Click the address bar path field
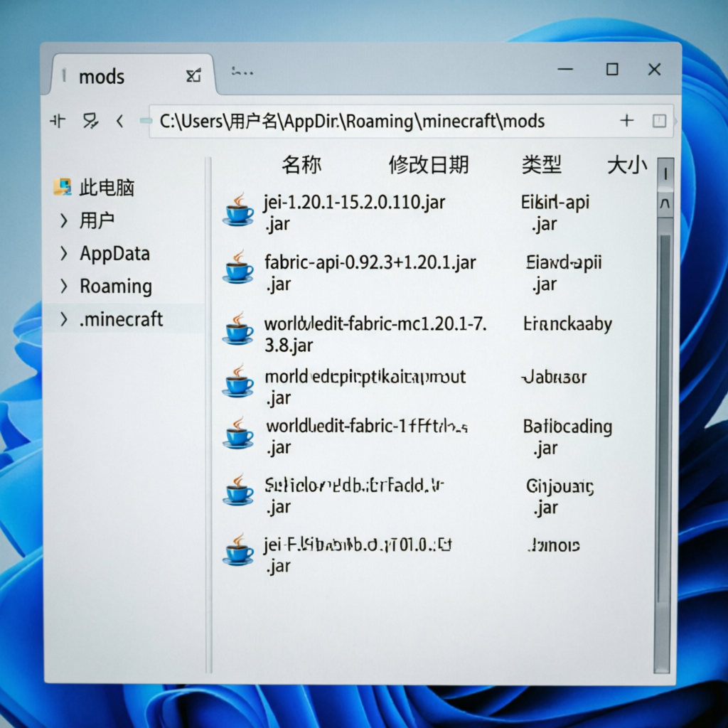 click(412, 121)
